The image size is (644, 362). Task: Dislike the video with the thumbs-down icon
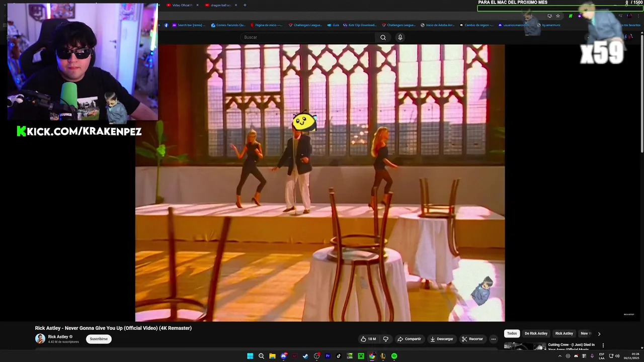(x=386, y=339)
